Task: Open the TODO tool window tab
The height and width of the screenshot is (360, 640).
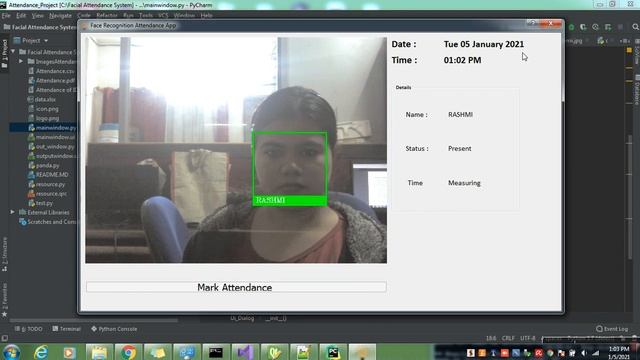Action: 29,329
